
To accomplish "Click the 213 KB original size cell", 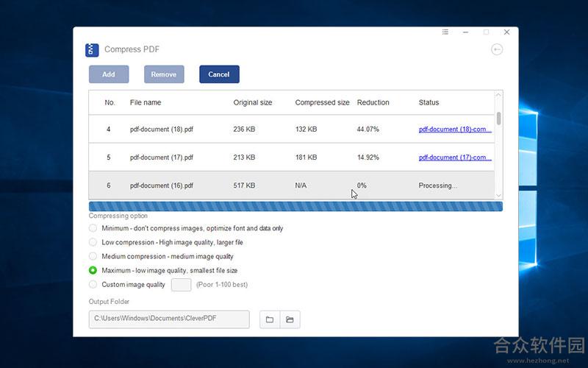I will click(x=244, y=158).
